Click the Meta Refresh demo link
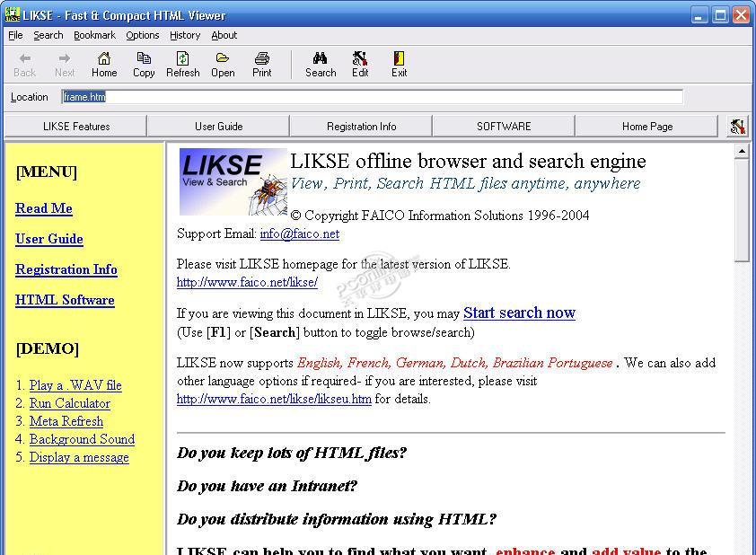Image resolution: width=756 pixels, height=555 pixels. pyautogui.click(x=66, y=421)
